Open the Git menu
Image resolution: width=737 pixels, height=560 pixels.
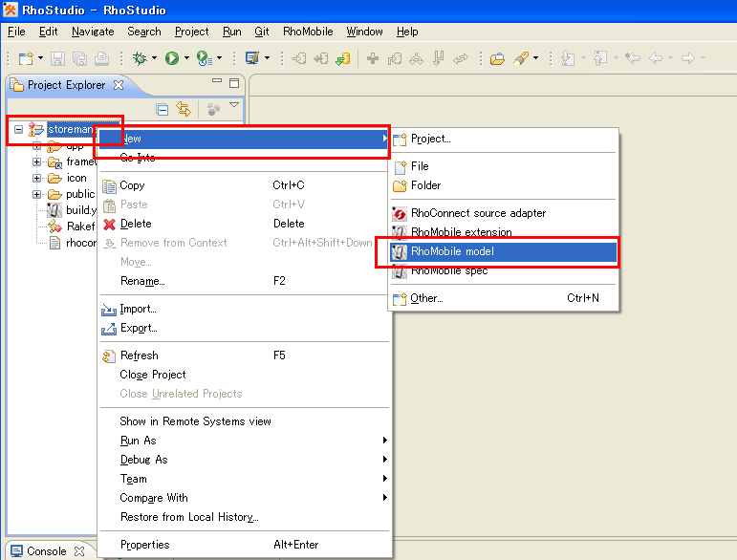coord(262,32)
